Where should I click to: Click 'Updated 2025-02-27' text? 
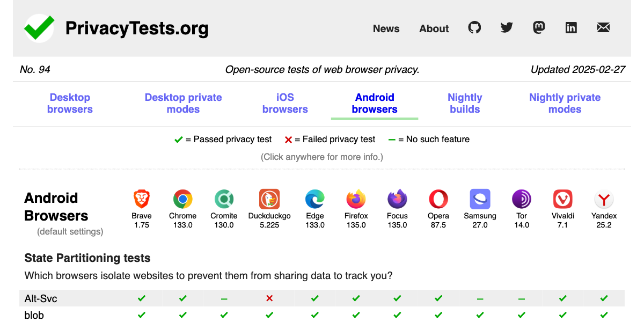tap(578, 70)
